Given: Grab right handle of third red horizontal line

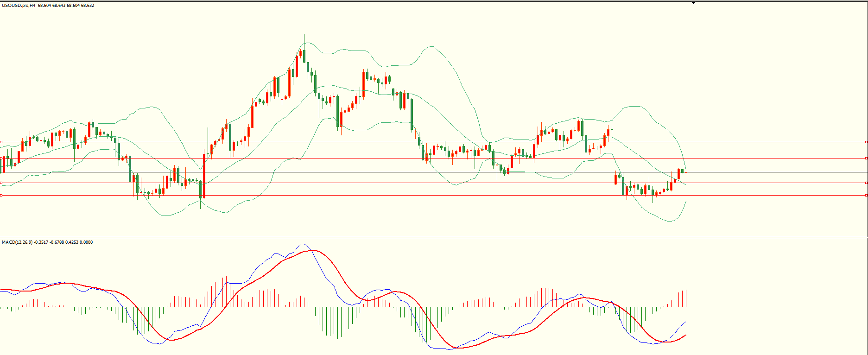Looking at the screenshot, I should tap(867, 183).
